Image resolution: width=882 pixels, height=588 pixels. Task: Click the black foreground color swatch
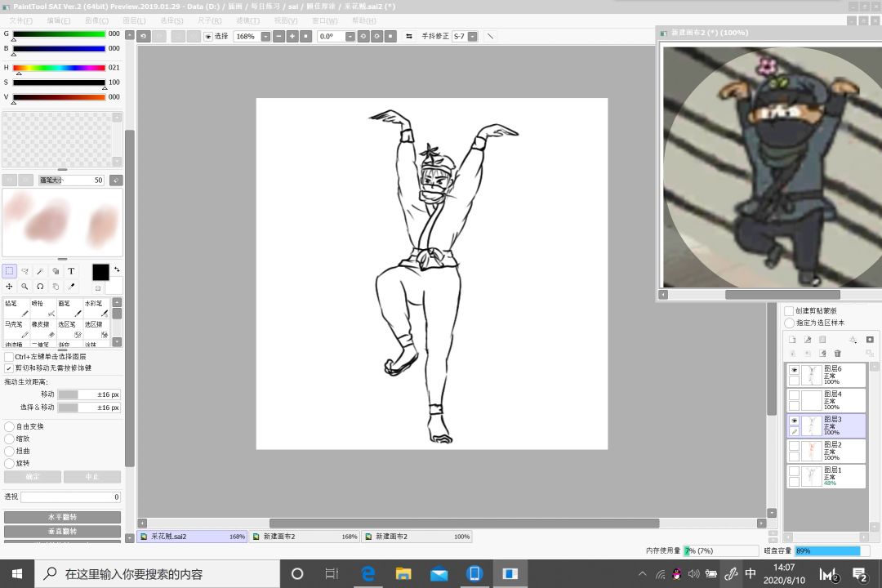(x=100, y=272)
